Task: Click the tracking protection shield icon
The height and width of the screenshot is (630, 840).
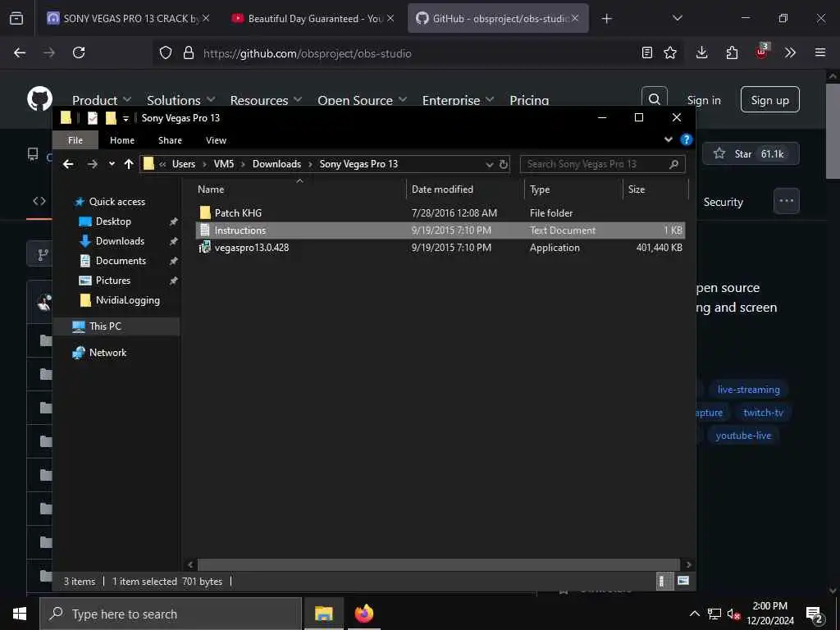Action: pos(166,52)
